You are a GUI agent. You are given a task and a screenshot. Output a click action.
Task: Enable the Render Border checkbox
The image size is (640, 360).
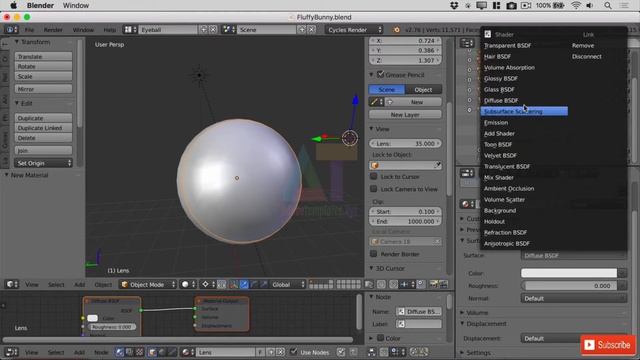[x=373, y=253]
